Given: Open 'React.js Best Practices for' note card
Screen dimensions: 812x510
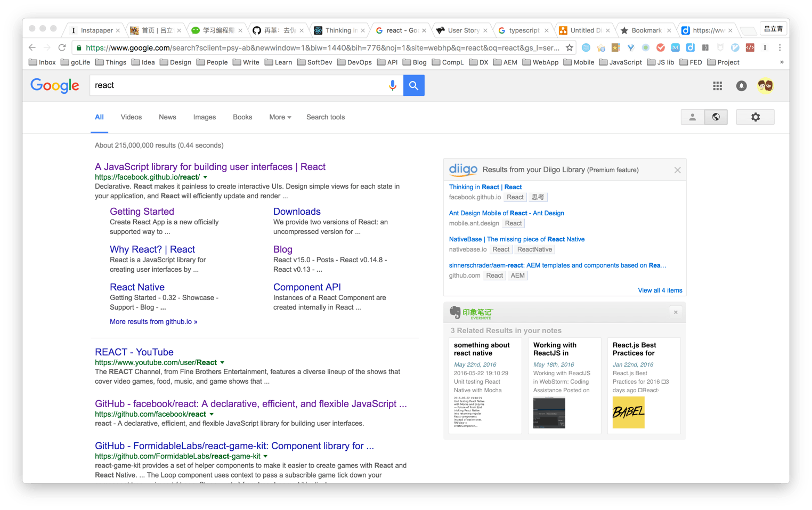Looking at the screenshot, I should [x=644, y=385].
